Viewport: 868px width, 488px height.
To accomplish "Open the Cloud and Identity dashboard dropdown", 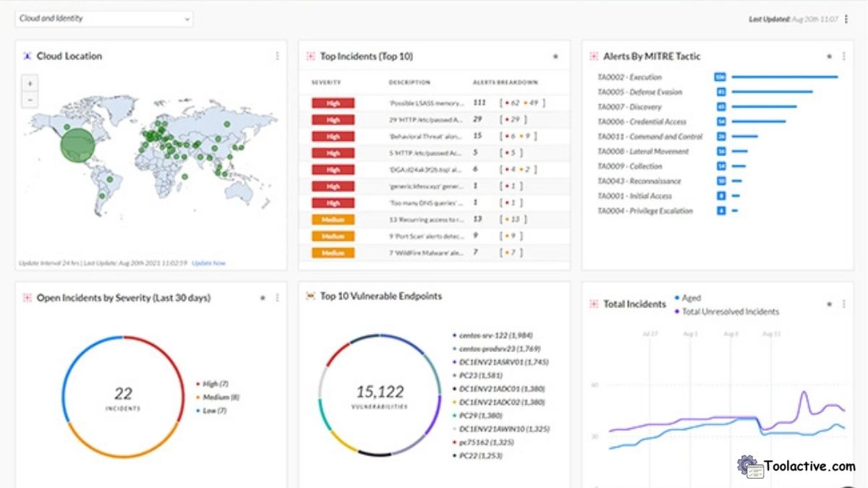I will point(104,19).
